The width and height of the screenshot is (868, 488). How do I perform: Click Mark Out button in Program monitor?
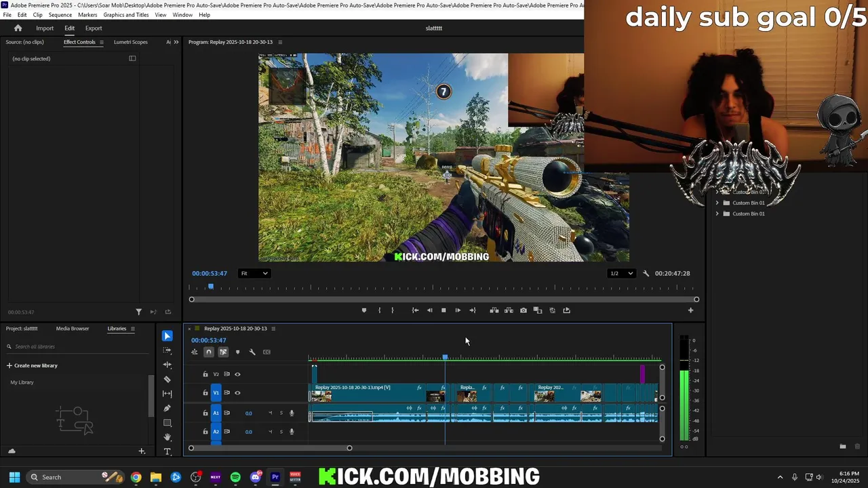(392, 310)
